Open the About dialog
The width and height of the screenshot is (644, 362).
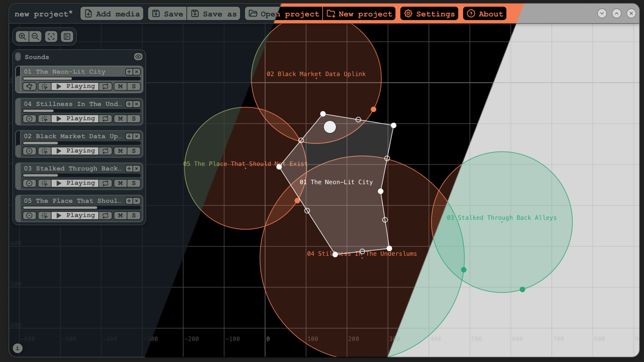(485, 14)
